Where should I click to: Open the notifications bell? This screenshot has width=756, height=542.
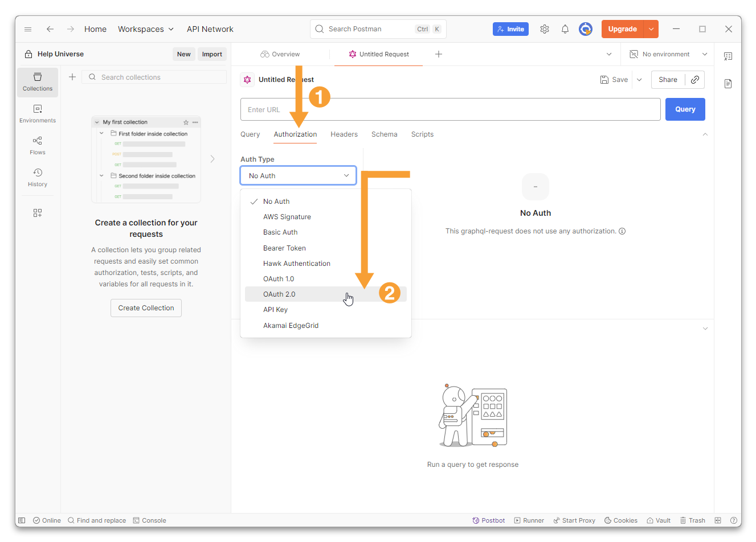(x=565, y=29)
